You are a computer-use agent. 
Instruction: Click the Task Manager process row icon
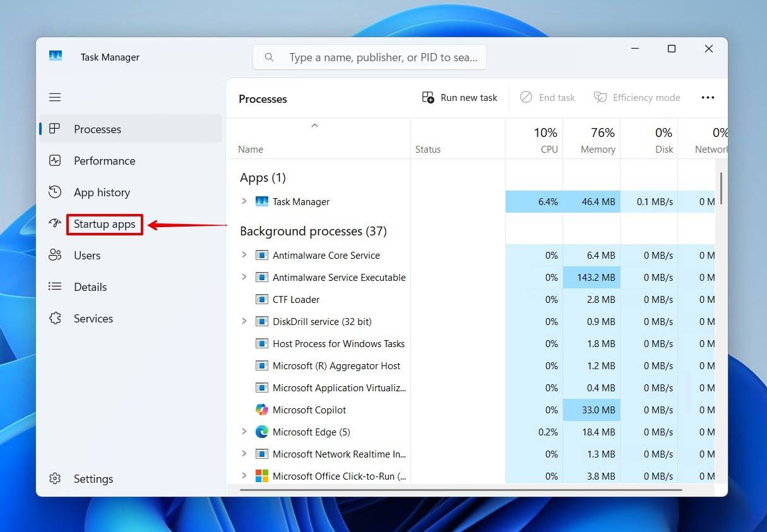coord(262,201)
